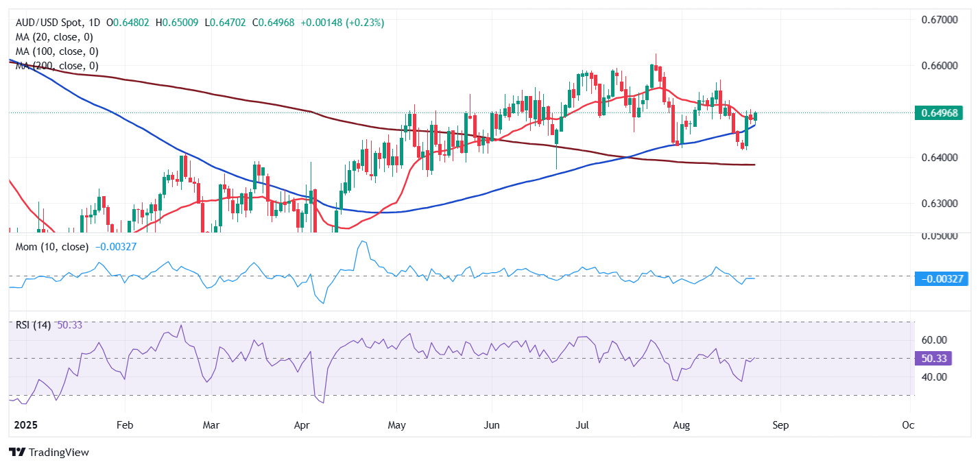Click the purple 50.33 RSI value tag
Viewport: 980px width, 467px height.
933,359
